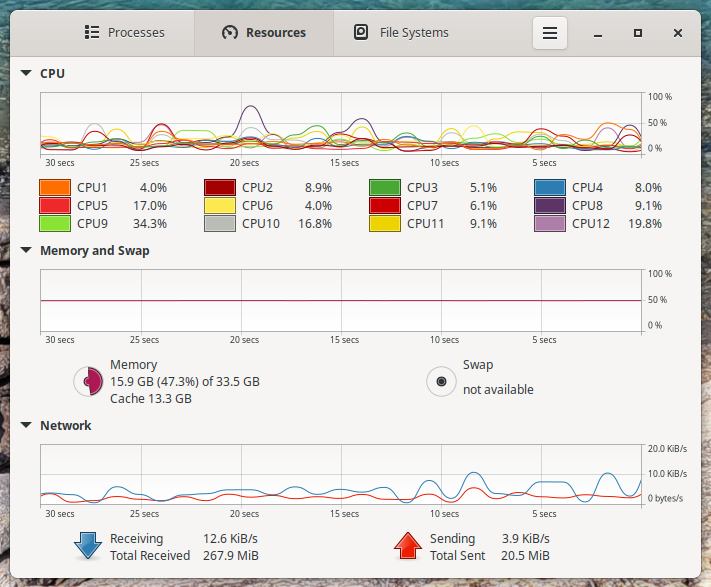Click the File Systems disk icon
711x587 pixels.
click(361, 32)
